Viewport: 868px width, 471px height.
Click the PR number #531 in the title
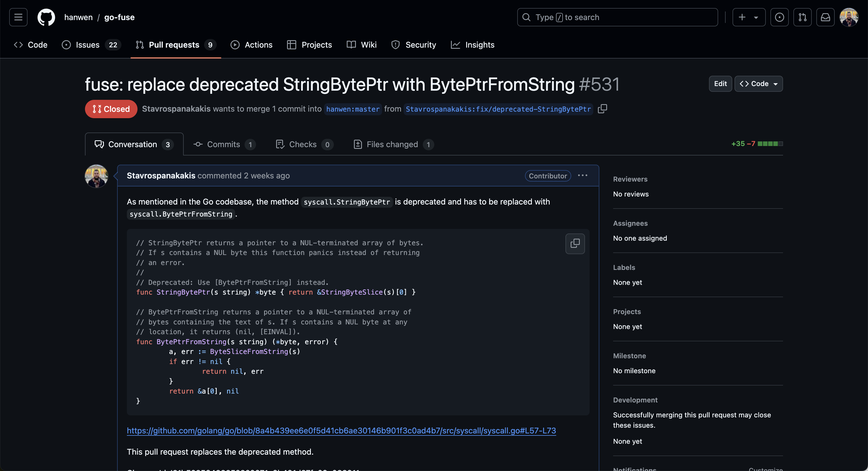point(599,84)
